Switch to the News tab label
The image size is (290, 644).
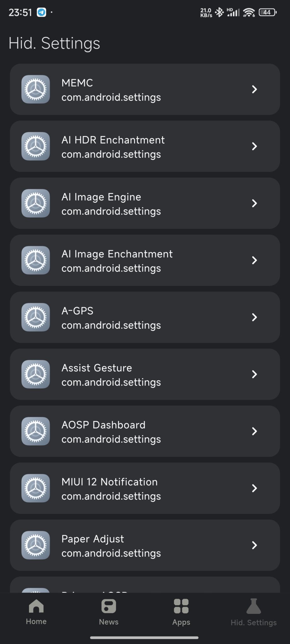click(x=109, y=622)
